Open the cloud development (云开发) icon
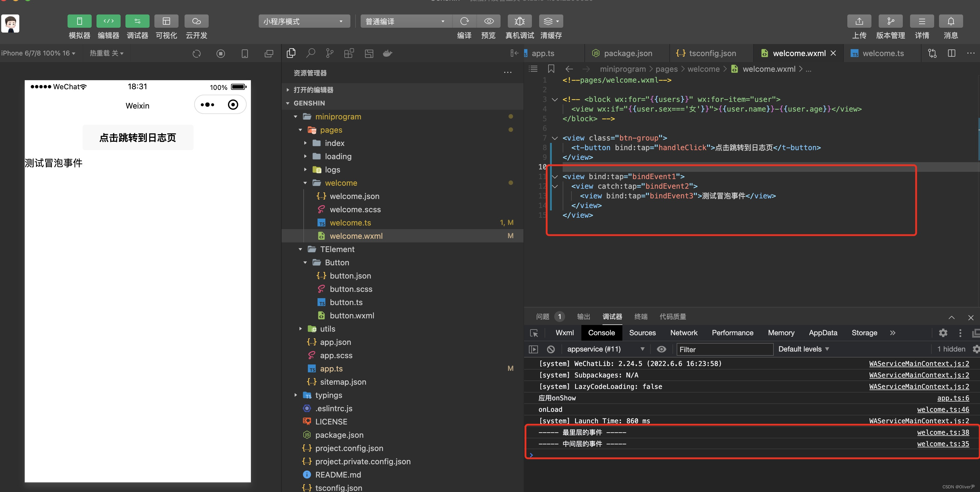 (x=196, y=21)
